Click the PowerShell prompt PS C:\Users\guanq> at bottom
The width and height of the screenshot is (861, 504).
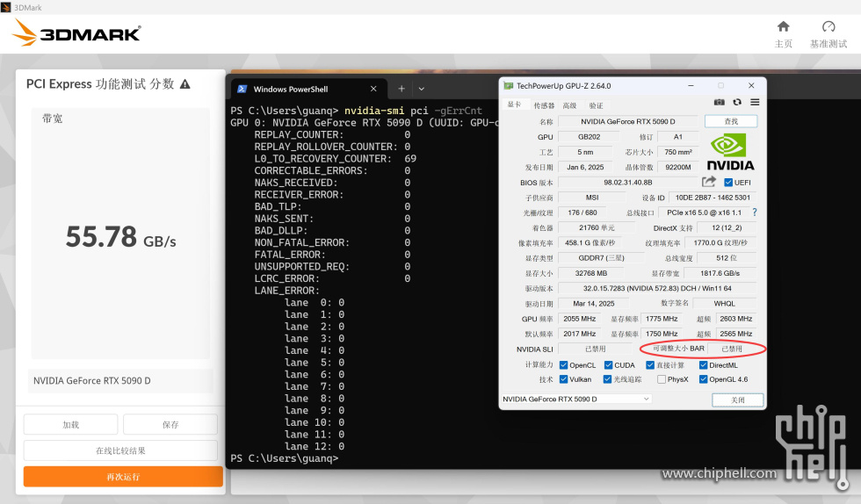tap(284, 457)
